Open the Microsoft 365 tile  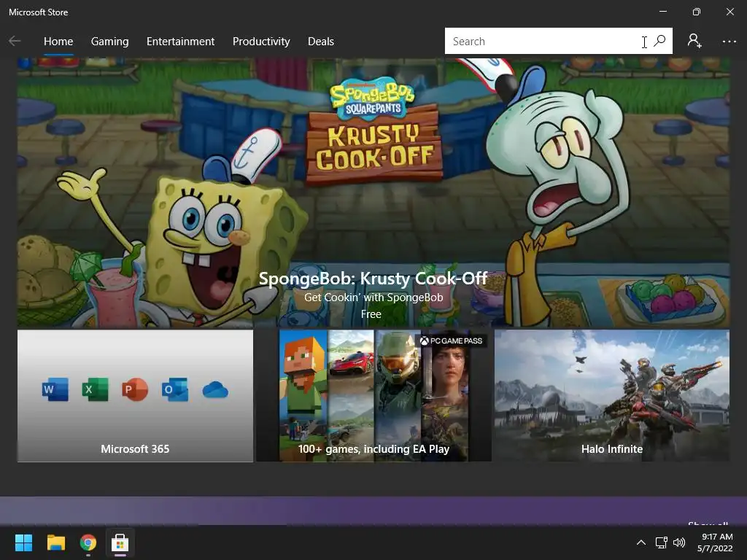point(135,396)
